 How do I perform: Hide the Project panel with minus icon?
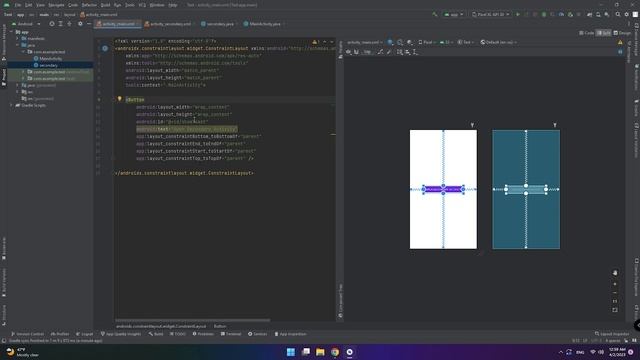point(89,24)
